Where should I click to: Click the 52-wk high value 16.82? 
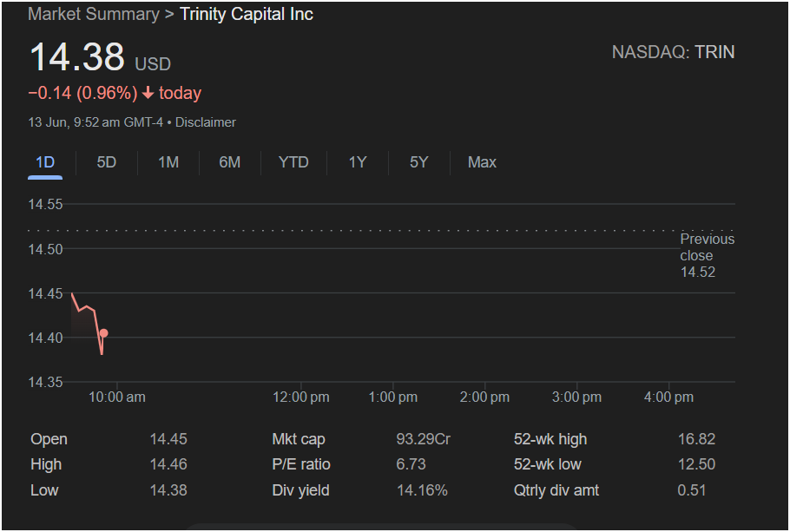696,439
